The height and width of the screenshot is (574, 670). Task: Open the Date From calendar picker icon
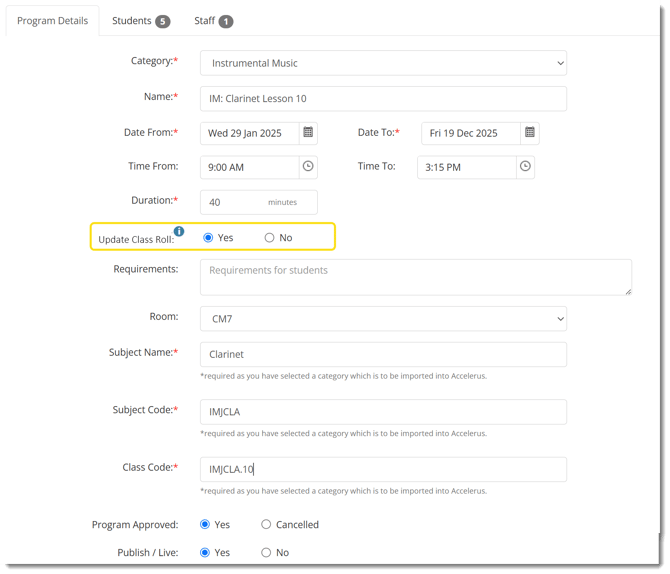pyautogui.click(x=308, y=133)
